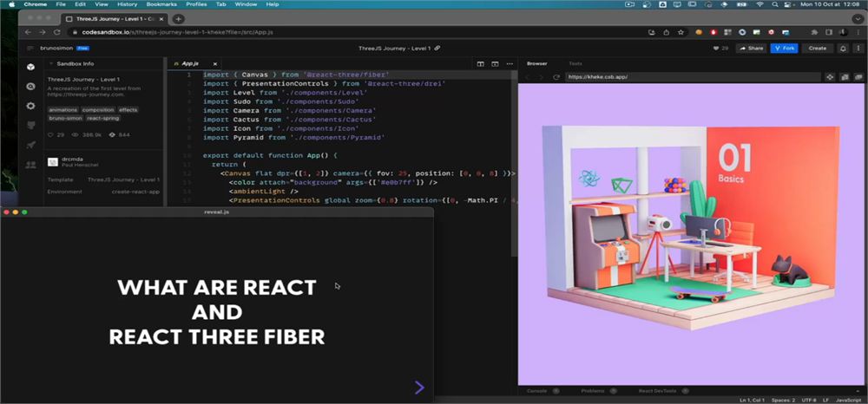Open the Problems panel tab
The width and height of the screenshot is (868, 404).
pyautogui.click(x=592, y=391)
